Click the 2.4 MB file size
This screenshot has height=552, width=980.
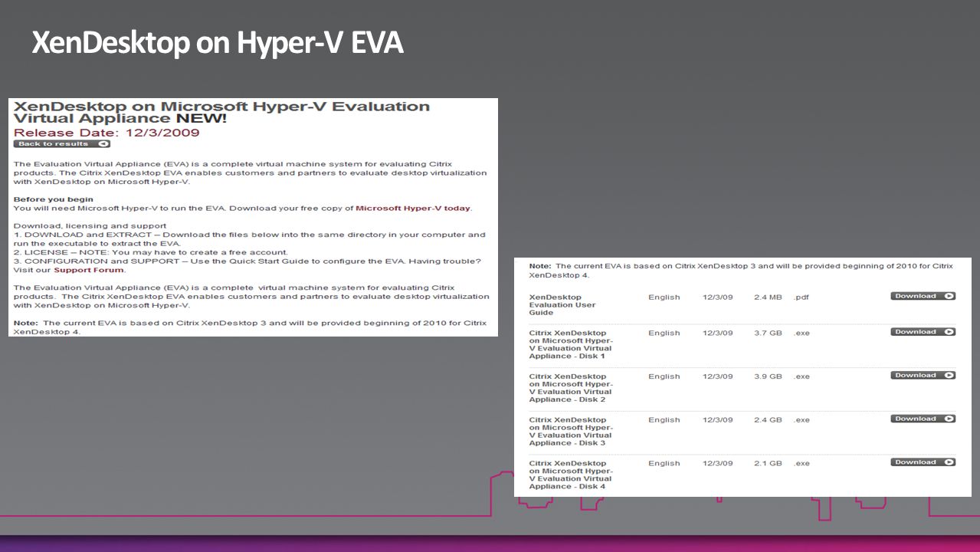(x=768, y=297)
